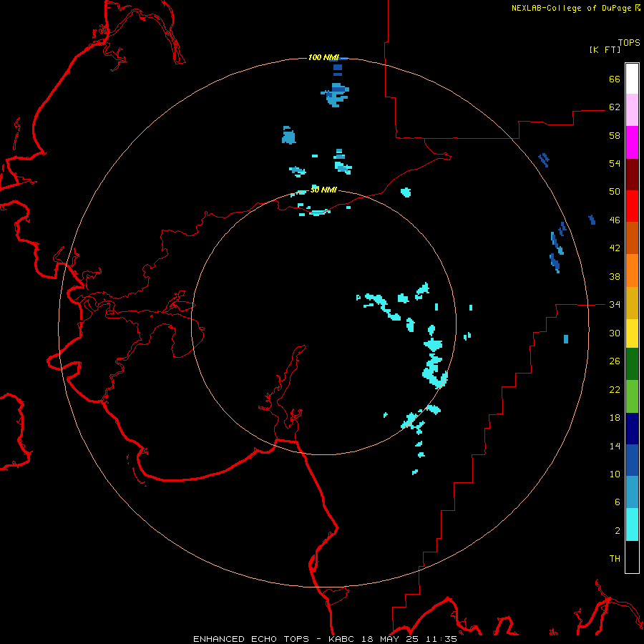Click the "66" legend value

[615, 79]
